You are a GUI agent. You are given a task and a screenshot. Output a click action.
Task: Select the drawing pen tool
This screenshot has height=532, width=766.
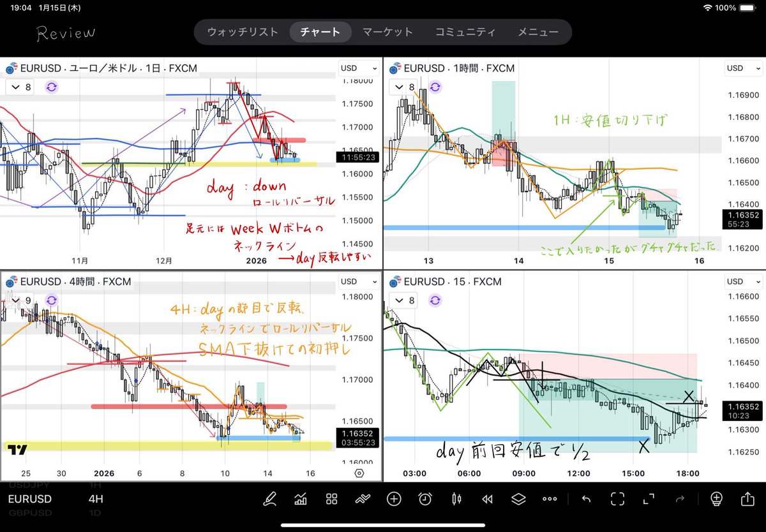point(271,499)
